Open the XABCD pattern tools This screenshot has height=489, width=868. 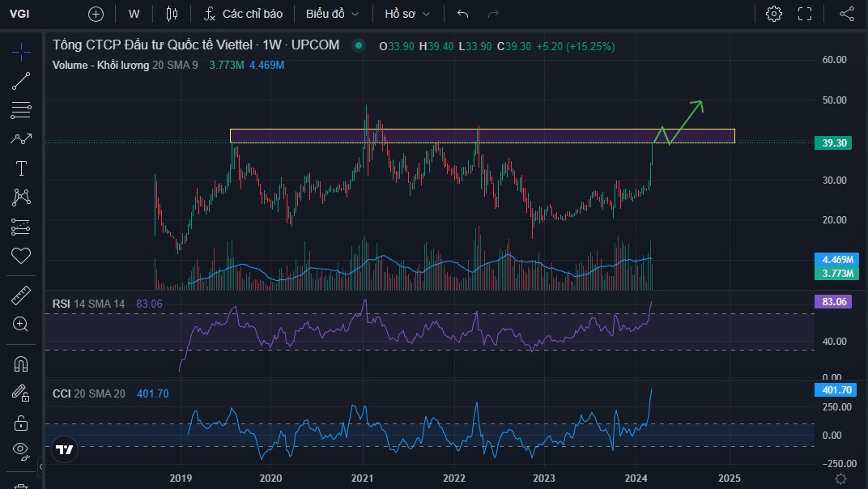tap(21, 198)
